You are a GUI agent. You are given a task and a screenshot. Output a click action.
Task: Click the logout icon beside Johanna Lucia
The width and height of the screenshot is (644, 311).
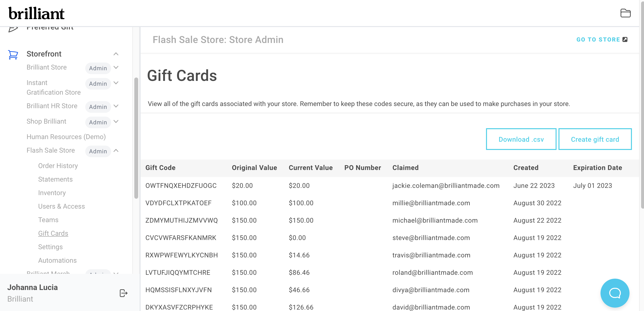click(x=123, y=293)
